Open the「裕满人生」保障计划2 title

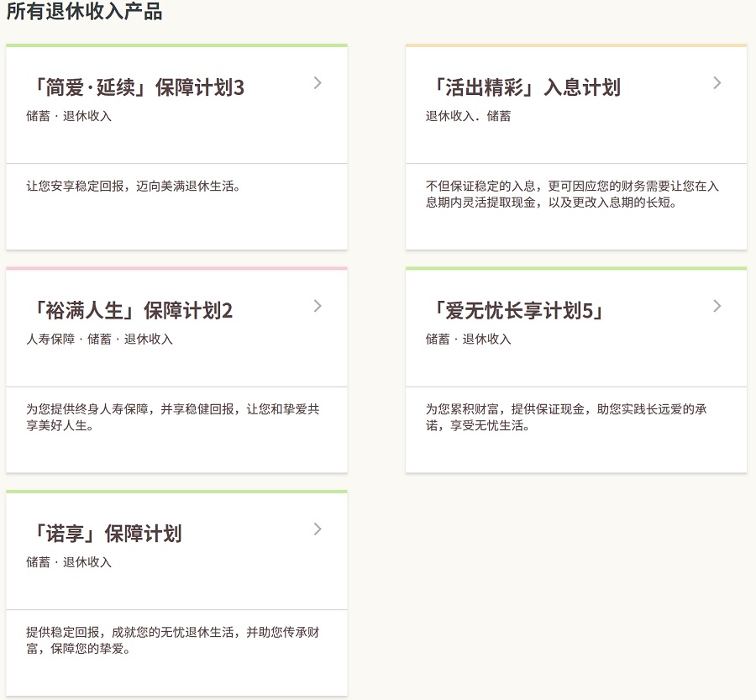pyautogui.click(x=129, y=311)
